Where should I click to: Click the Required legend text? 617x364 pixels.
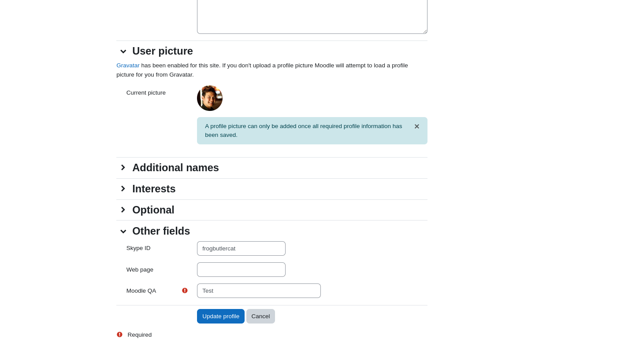140,335
